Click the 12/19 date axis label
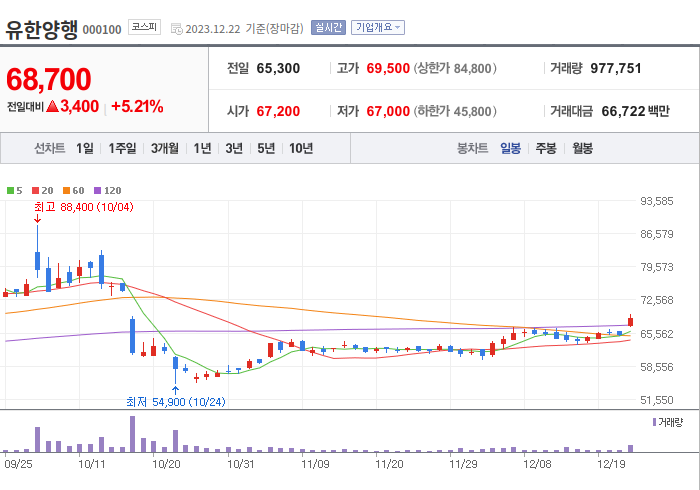The height and width of the screenshot is (490, 700). (x=611, y=464)
